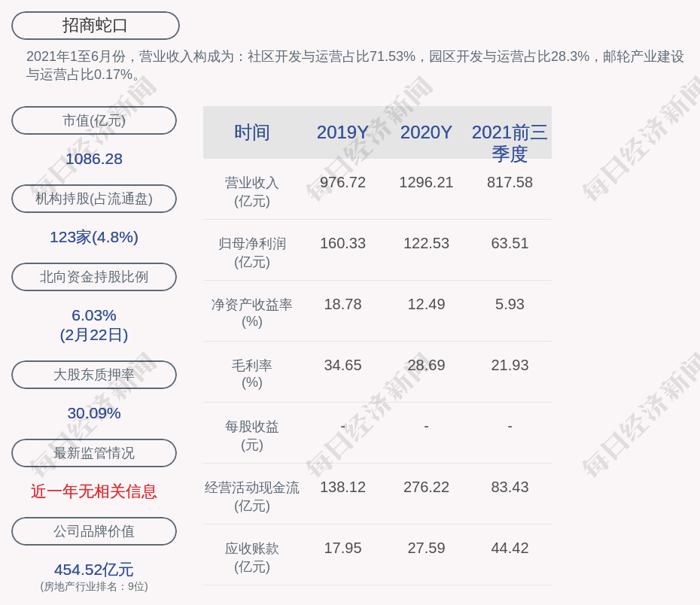Select the 市值(亿元) label button

[x=94, y=120]
